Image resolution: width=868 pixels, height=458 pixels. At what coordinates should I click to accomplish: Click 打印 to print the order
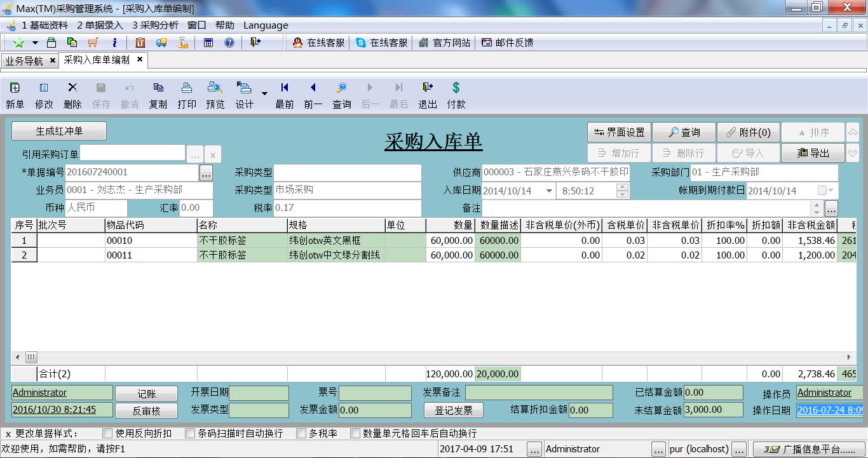coord(187,95)
